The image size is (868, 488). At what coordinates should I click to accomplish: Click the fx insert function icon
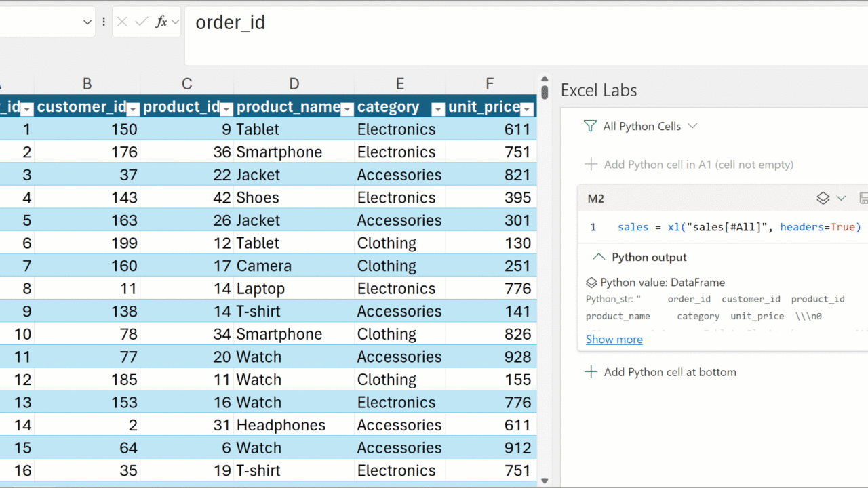tap(161, 22)
